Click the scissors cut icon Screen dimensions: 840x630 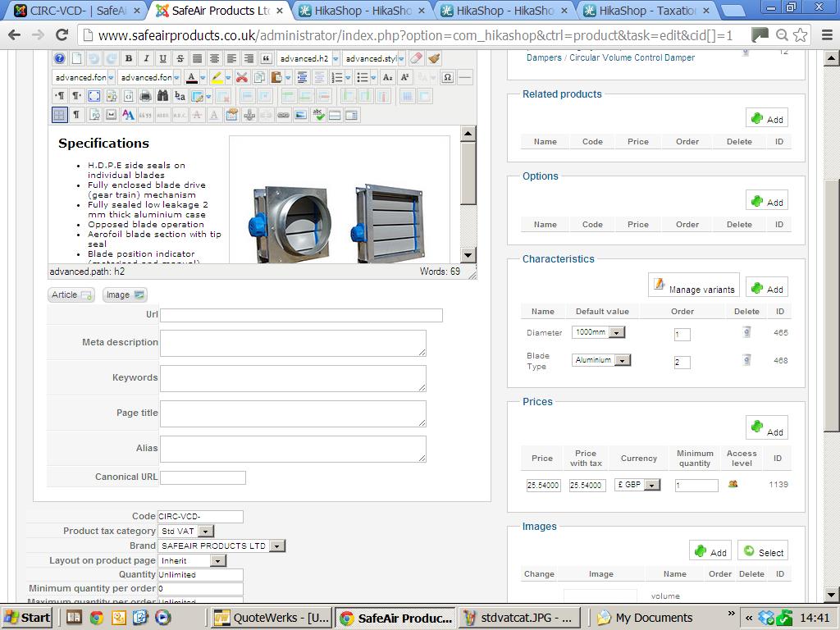[x=241, y=78]
